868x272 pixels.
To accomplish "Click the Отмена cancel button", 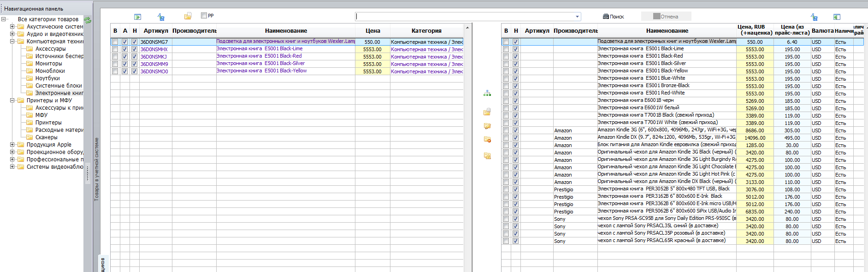I will pos(666,17).
